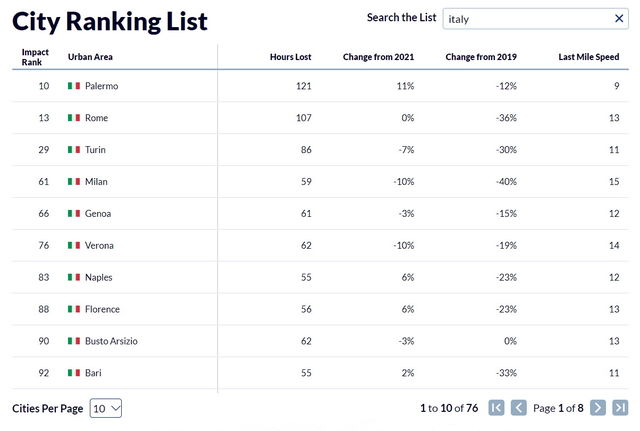640x431 pixels.
Task: Sort by Change from 2021 column
Action: point(378,57)
